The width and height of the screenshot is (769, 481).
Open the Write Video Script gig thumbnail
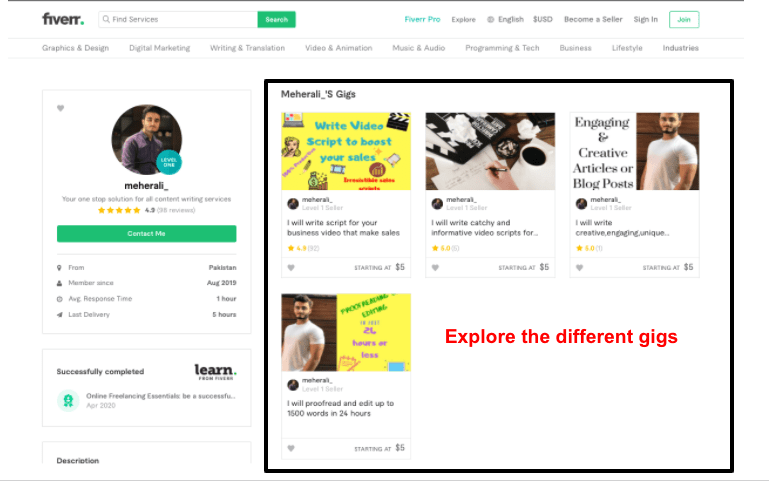[346, 151]
